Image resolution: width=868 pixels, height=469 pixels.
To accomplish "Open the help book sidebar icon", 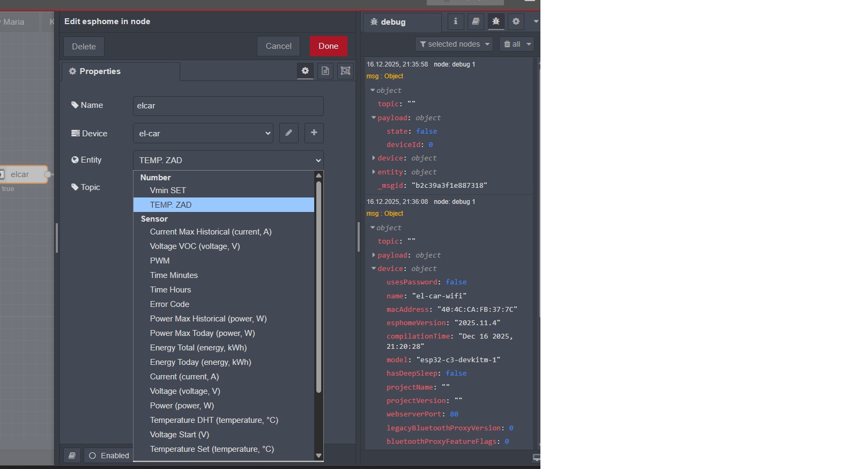I will click(x=476, y=21).
